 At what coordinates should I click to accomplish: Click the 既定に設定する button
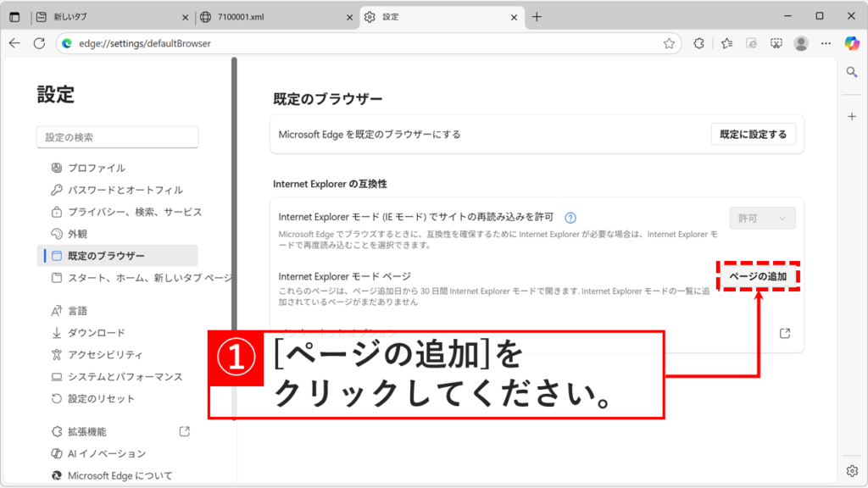[x=753, y=133]
